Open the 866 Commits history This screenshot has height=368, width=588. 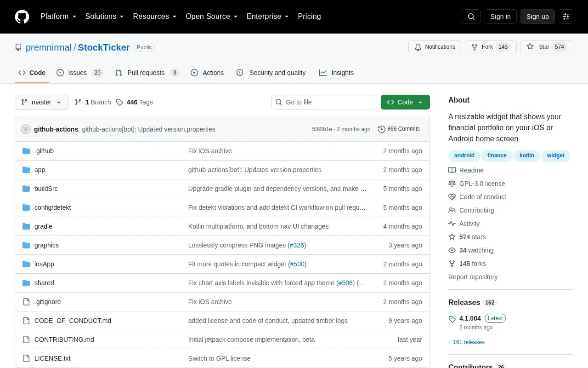[399, 129]
